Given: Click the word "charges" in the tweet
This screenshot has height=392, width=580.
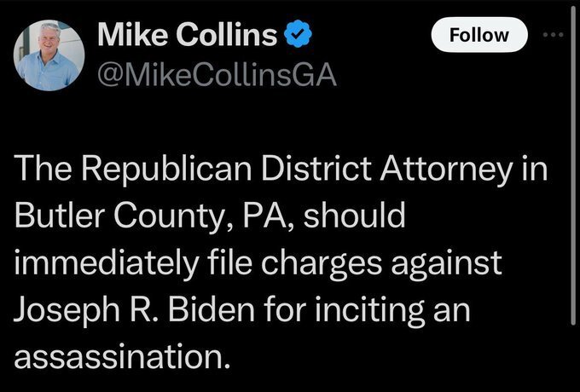Looking at the screenshot, I should [x=322, y=264].
